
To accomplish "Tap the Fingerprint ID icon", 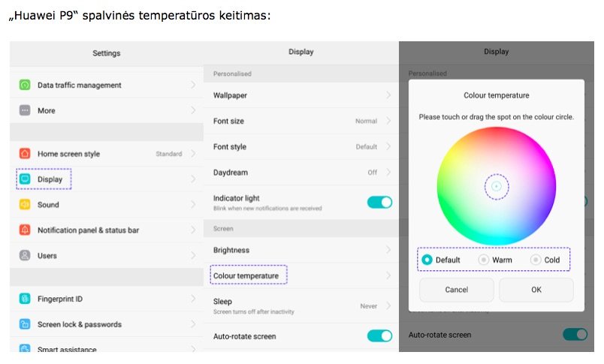I will tap(25, 299).
